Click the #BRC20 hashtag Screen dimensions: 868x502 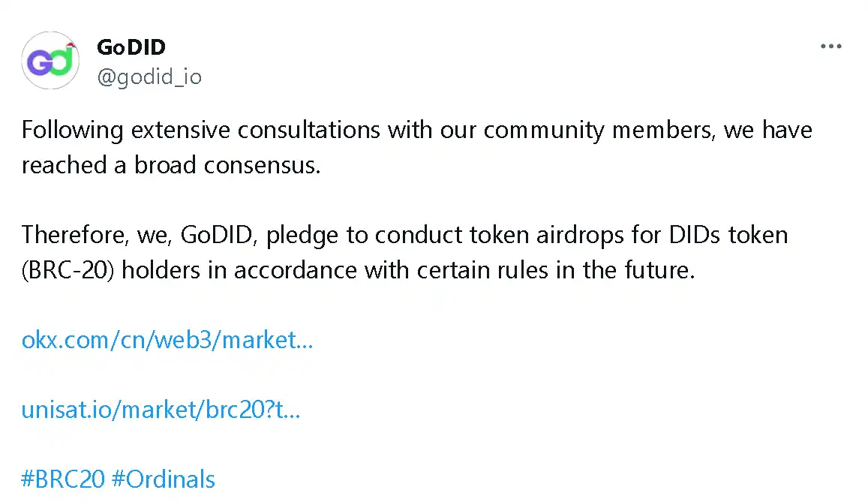(x=63, y=479)
